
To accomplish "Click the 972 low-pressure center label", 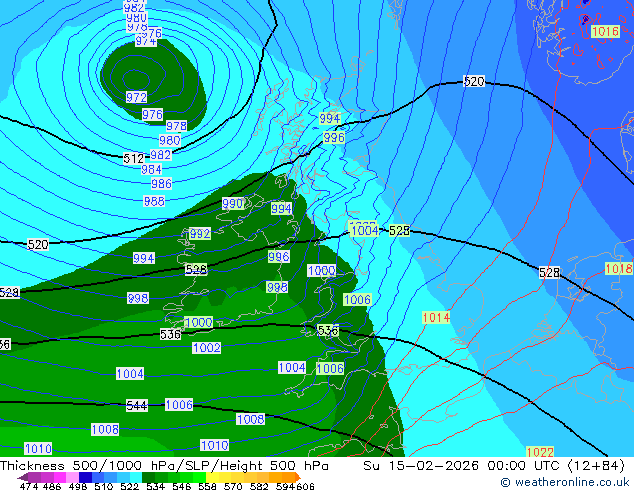I will coord(136,97).
